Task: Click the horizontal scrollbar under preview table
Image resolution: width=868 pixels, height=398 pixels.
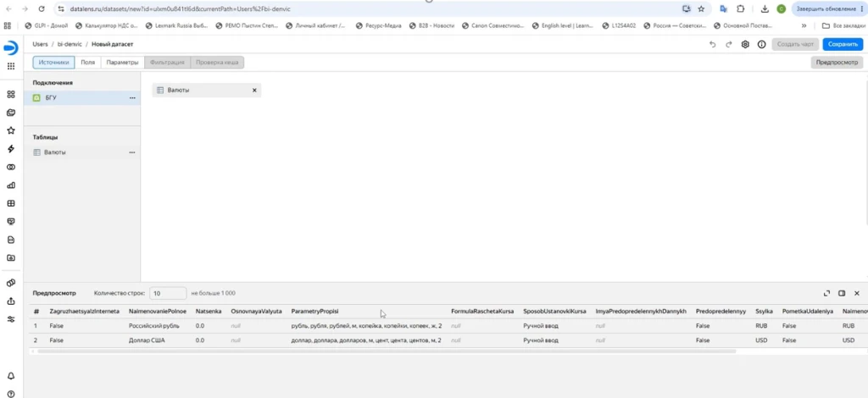Action: [x=384, y=351]
